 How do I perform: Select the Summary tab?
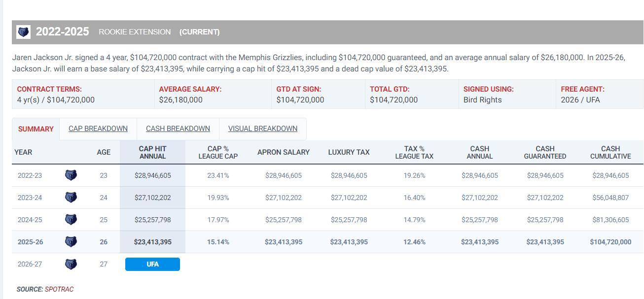tap(36, 129)
